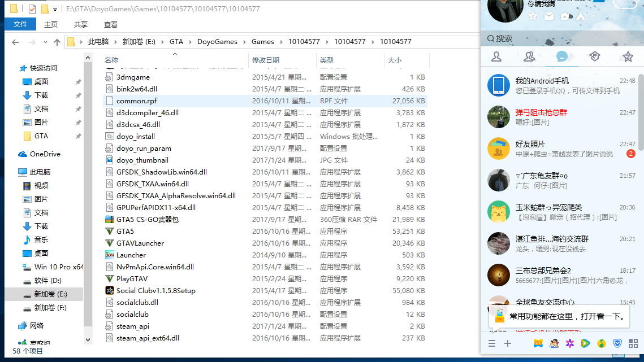Click the navigation pane scroll down arrow

(x=88, y=340)
